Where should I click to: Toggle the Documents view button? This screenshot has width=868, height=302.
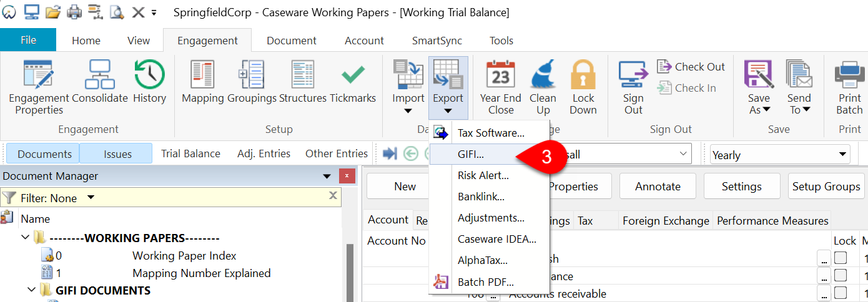click(44, 153)
